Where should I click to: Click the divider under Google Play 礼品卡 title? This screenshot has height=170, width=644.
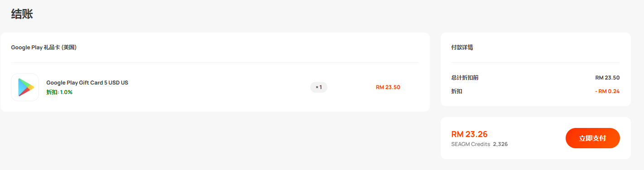click(215, 63)
